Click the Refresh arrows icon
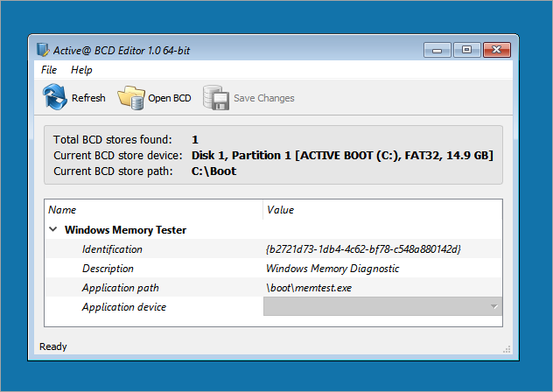 54,97
